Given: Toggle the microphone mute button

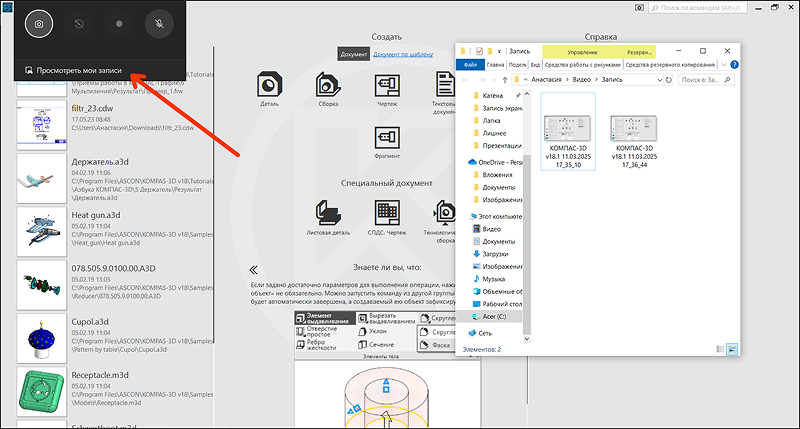Looking at the screenshot, I should tap(159, 23).
